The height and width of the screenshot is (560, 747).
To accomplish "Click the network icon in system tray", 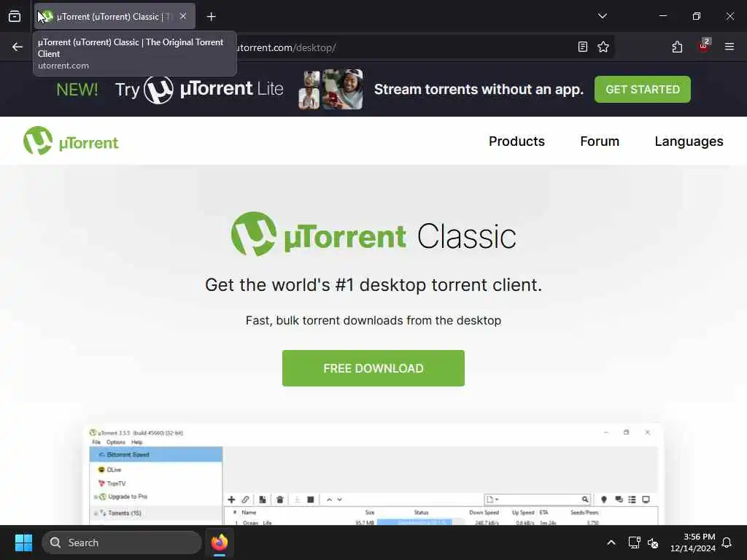I will tap(634, 542).
